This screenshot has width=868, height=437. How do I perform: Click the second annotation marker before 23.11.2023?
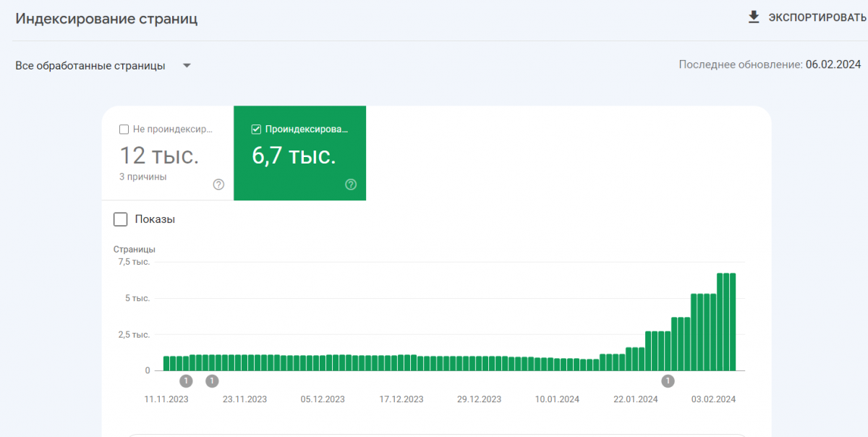212,381
